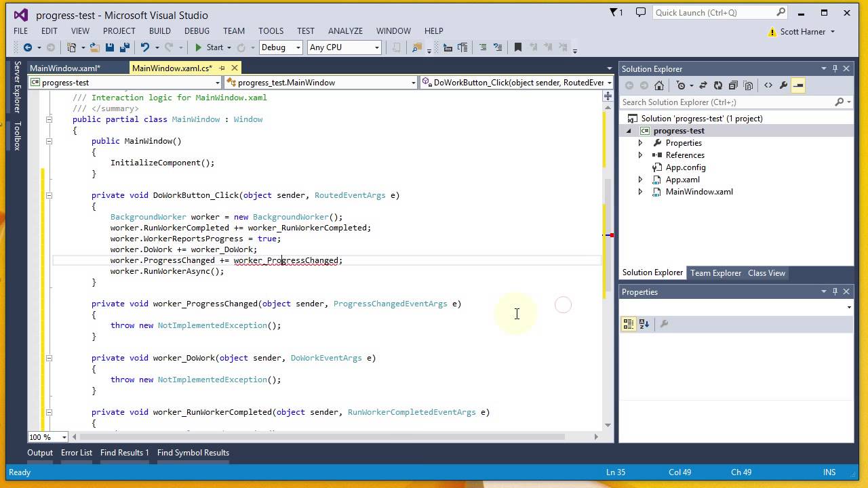Click the New Project toolbar icon

point(71,47)
